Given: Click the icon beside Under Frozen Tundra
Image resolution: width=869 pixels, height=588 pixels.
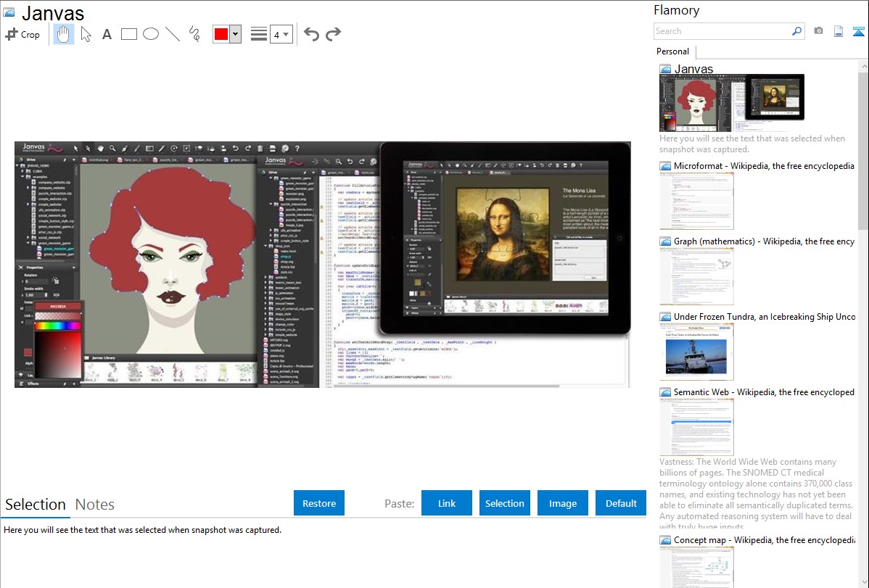Looking at the screenshot, I should click(x=665, y=316).
